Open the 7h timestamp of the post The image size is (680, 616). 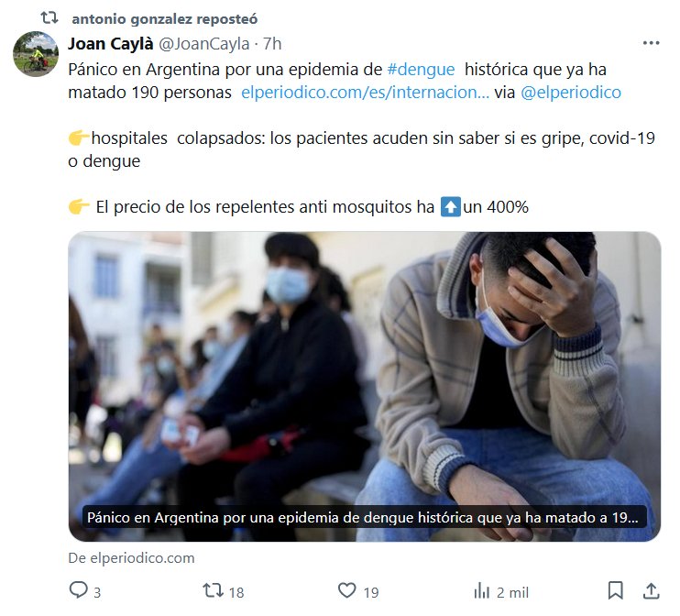(272, 44)
